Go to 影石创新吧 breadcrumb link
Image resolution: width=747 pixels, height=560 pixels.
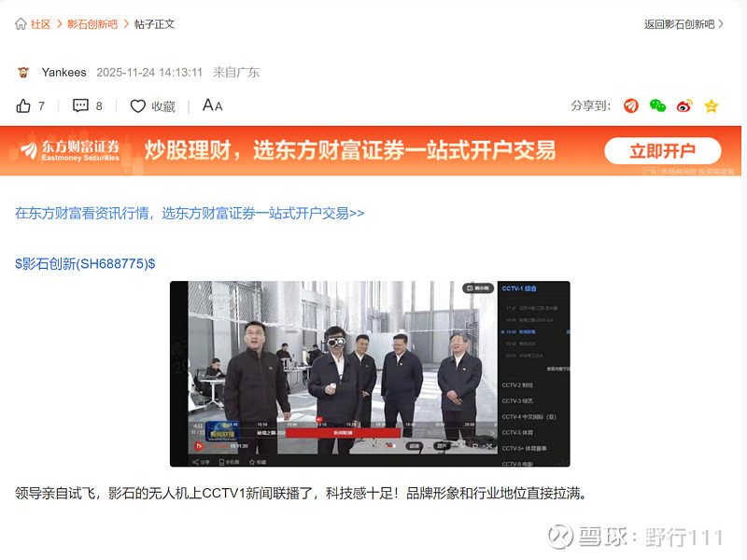pos(92,24)
